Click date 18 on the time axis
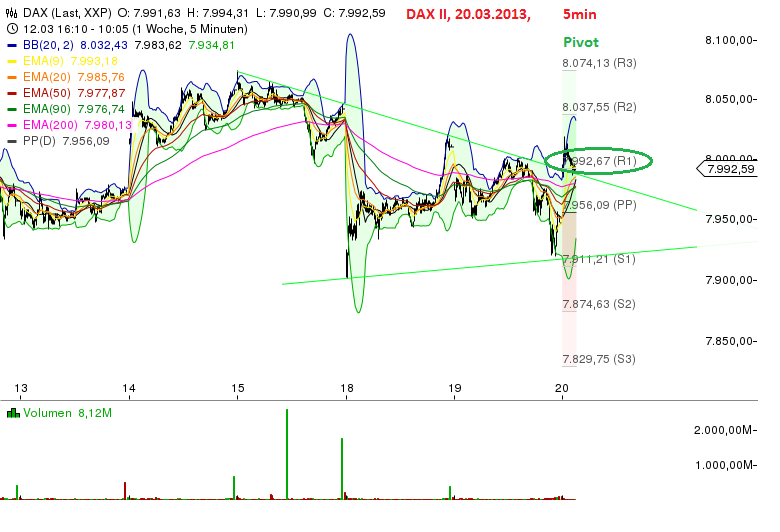Screen dimensions: 780x532 pyautogui.click(x=346, y=388)
